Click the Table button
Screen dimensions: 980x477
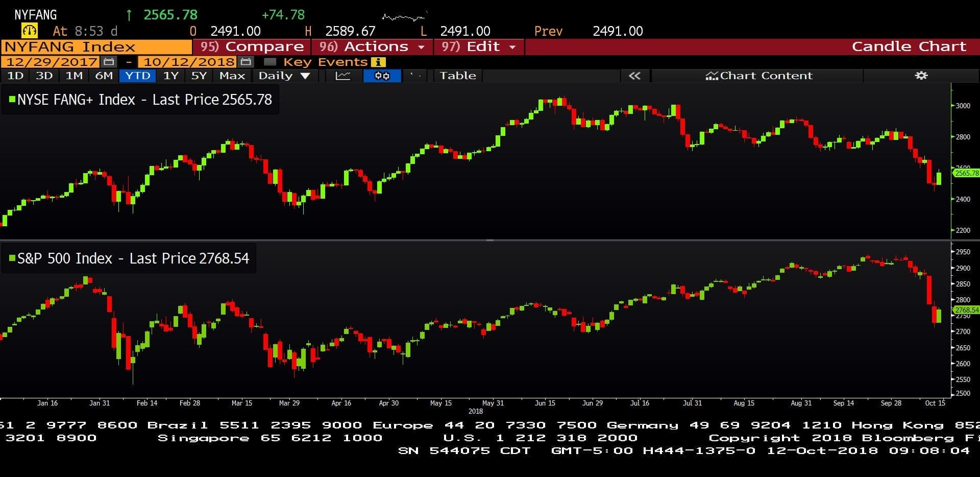pyautogui.click(x=458, y=76)
